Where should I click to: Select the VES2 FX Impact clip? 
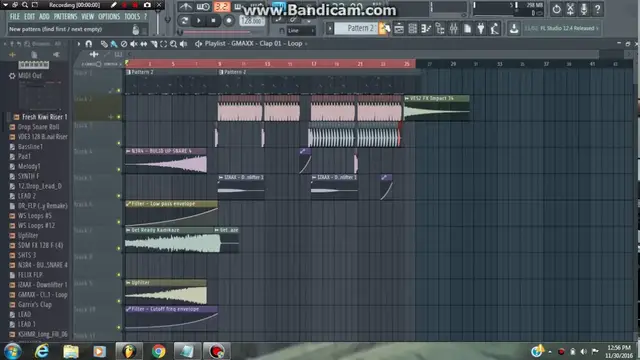click(436, 108)
